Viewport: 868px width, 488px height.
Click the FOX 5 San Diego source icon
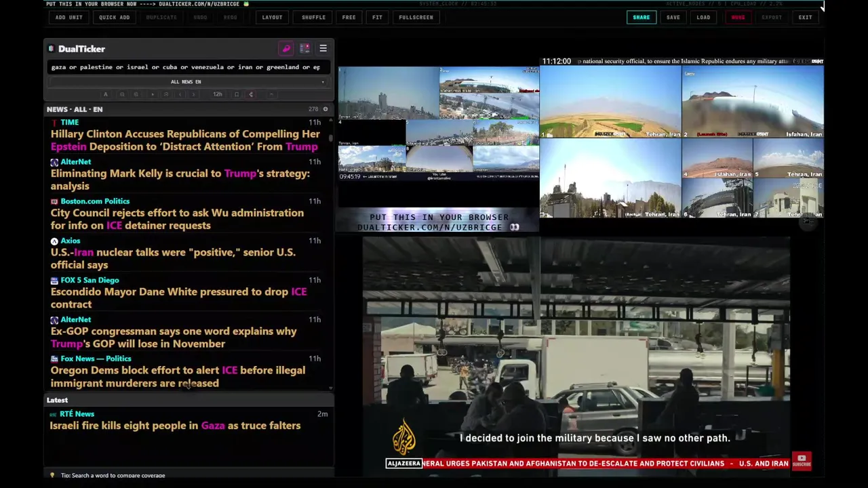click(x=54, y=280)
